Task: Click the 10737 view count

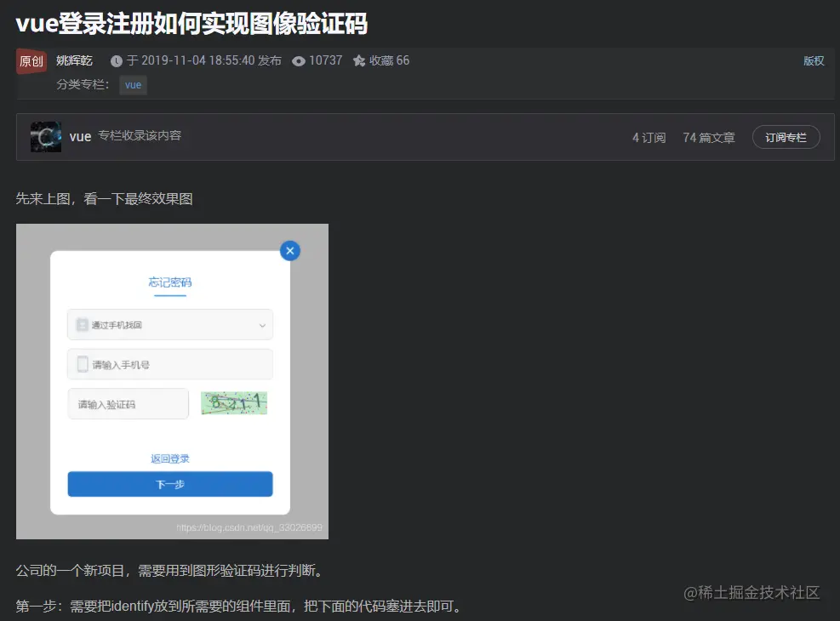Action: click(326, 60)
